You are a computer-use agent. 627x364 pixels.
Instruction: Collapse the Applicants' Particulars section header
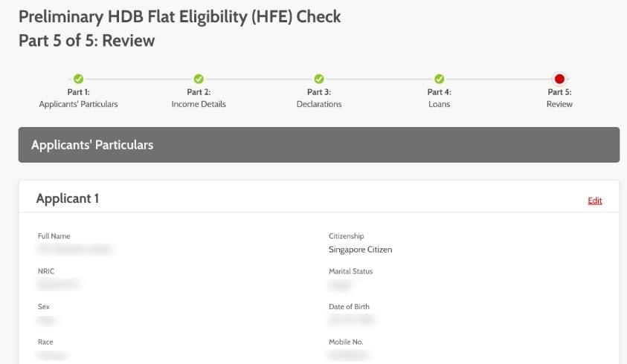(x=318, y=145)
